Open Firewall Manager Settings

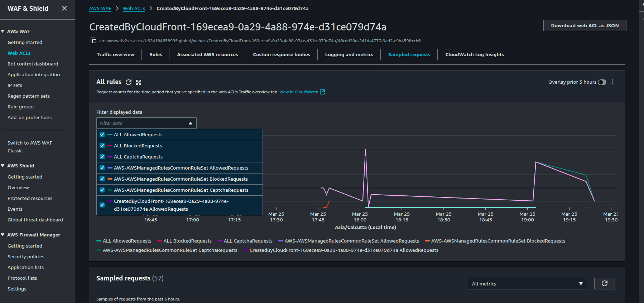click(17, 289)
